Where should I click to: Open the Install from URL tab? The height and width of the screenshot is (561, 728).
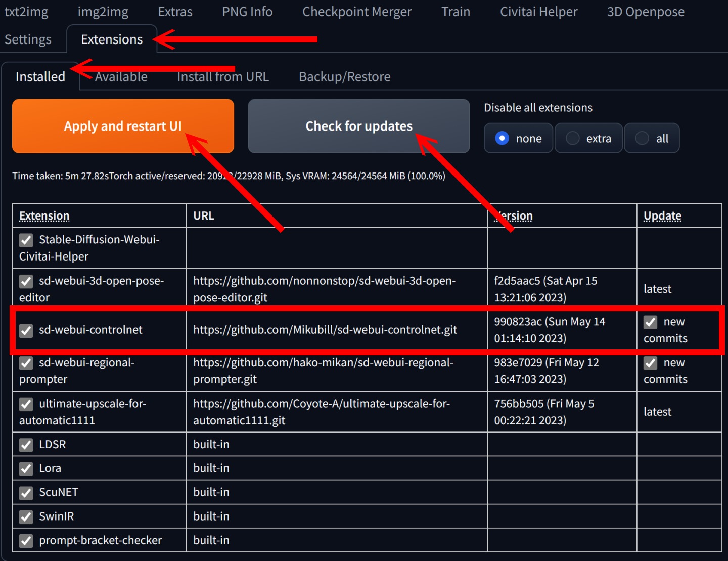(223, 77)
